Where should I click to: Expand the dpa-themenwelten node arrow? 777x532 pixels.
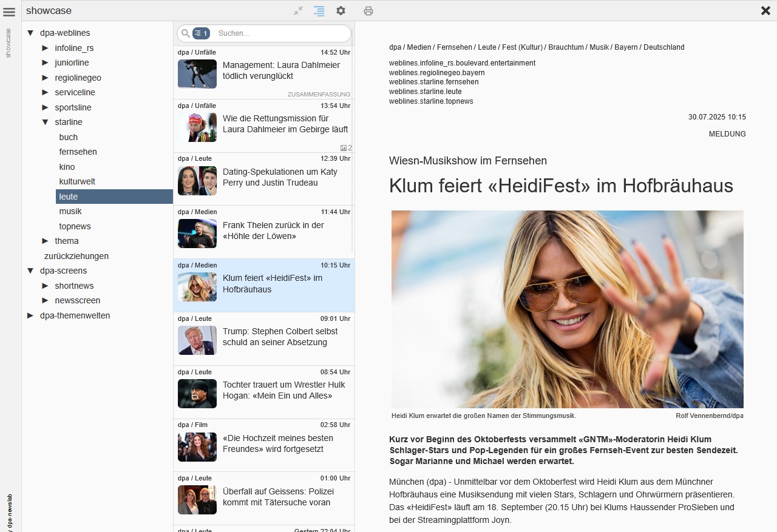click(x=30, y=315)
